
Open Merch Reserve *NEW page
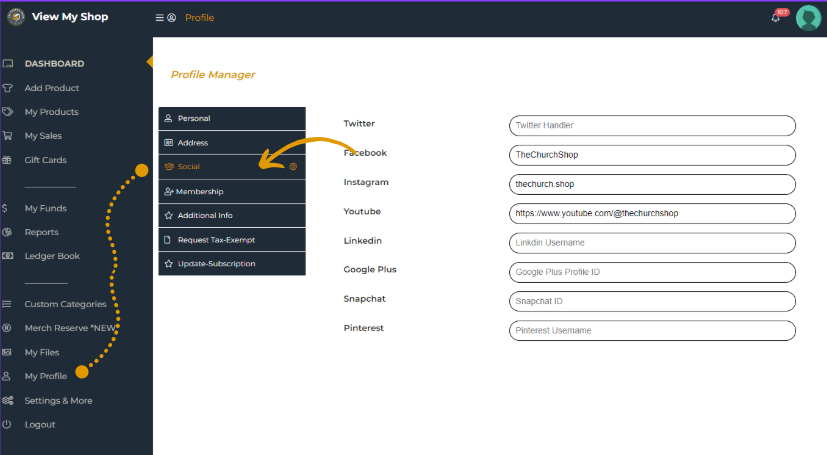click(x=70, y=328)
